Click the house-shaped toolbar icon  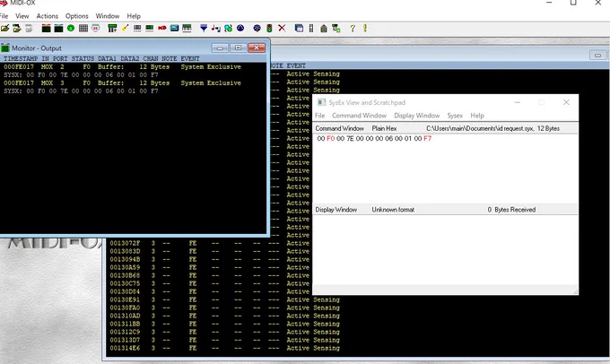click(x=324, y=28)
